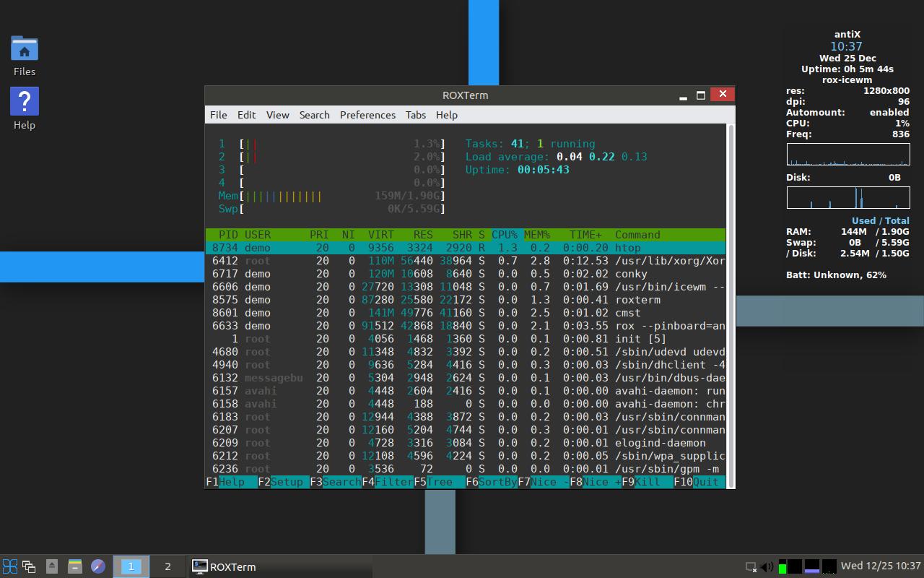Screen dimensions: 924x578
Task: Click the volume speaker icon in system tray
Action: tap(767, 566)
